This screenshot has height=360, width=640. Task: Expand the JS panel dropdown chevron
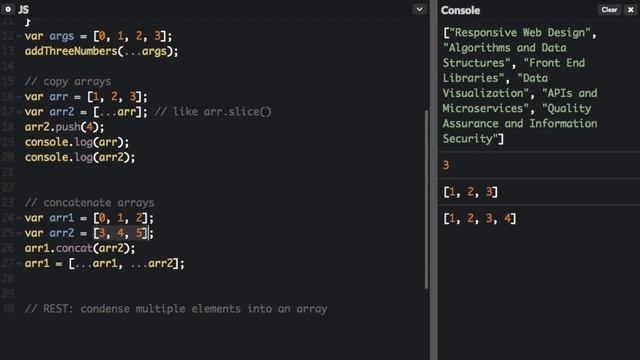(419, 9)
